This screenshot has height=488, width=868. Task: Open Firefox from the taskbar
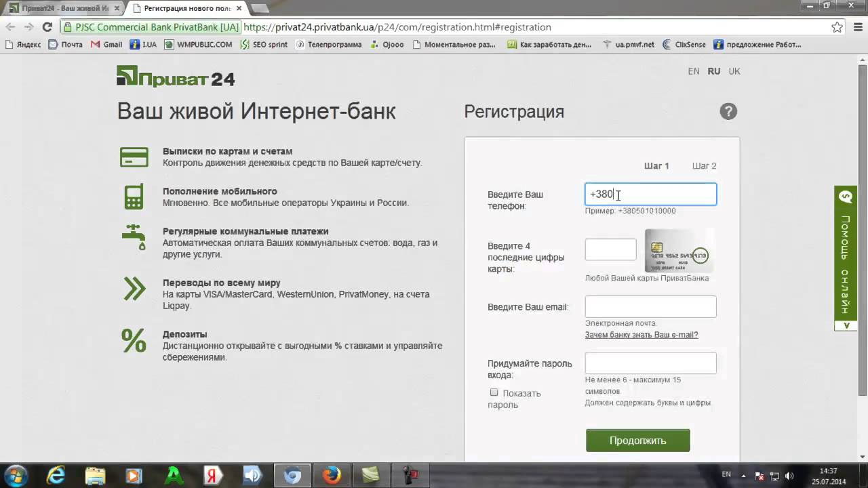coord(332,476)
